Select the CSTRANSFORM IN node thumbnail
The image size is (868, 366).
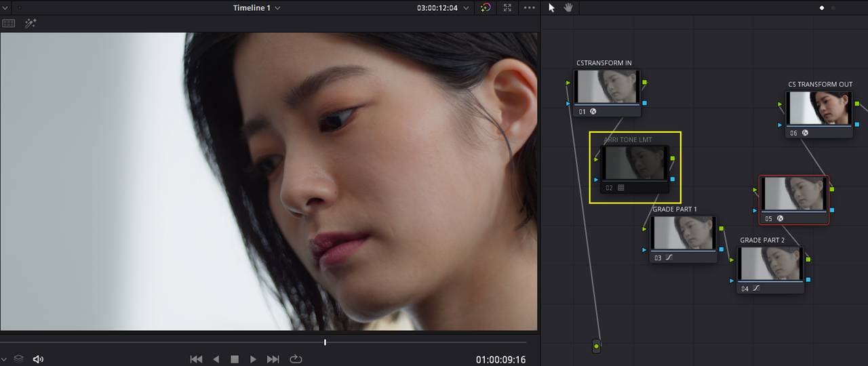point(608,87)
